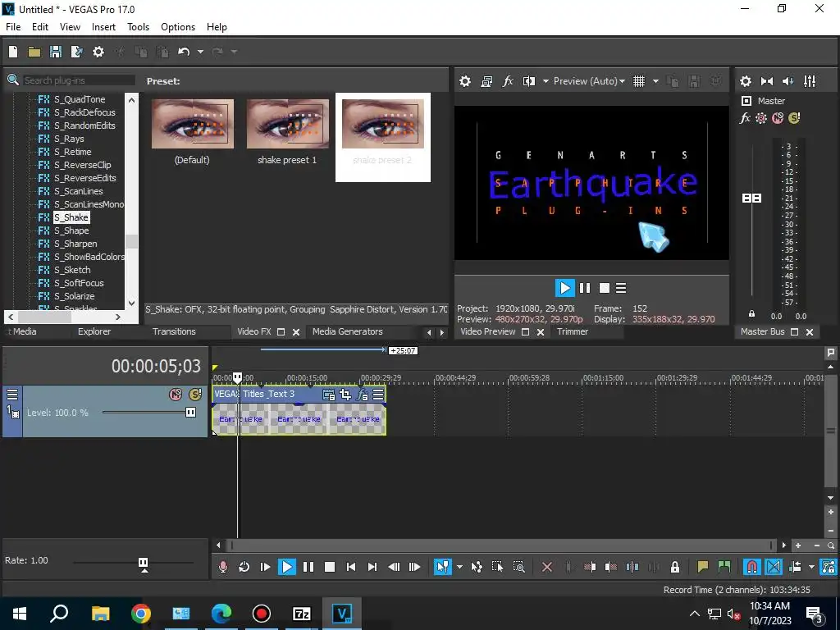This screenshot has height=630, width=840.
Task: Close the Video FX window tab
Action: 295,332
